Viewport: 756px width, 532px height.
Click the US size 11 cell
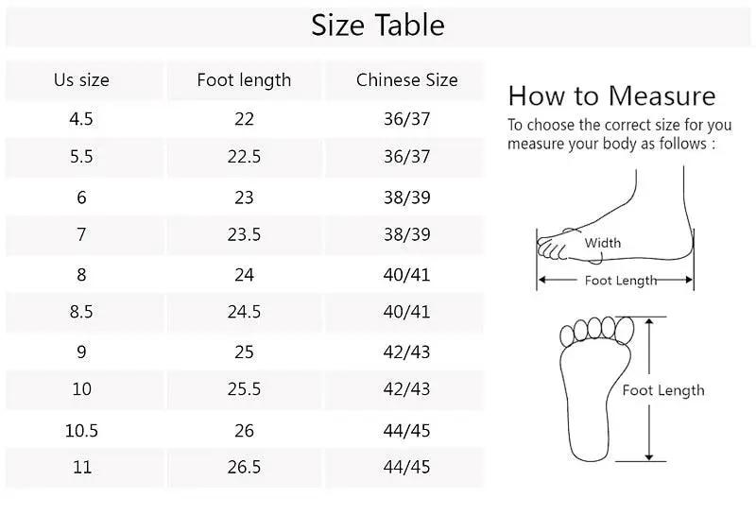click(x=81, y=467)
